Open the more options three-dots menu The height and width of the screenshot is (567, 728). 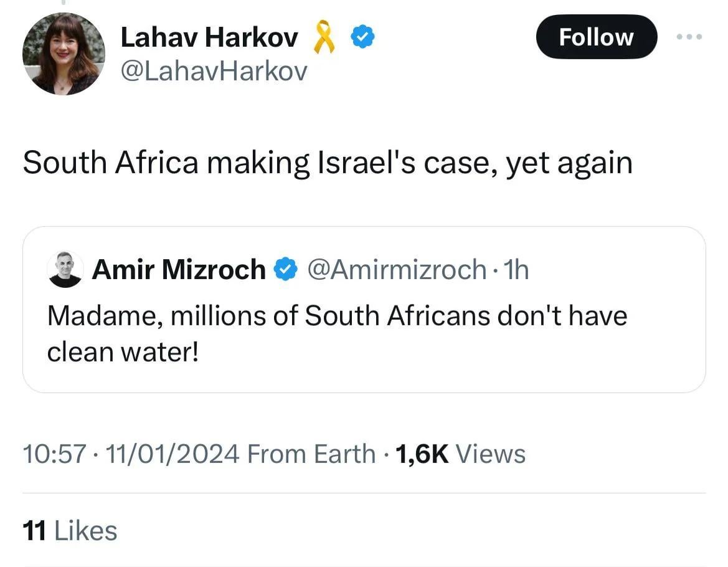pyautogui.click(x=690, y=37)
